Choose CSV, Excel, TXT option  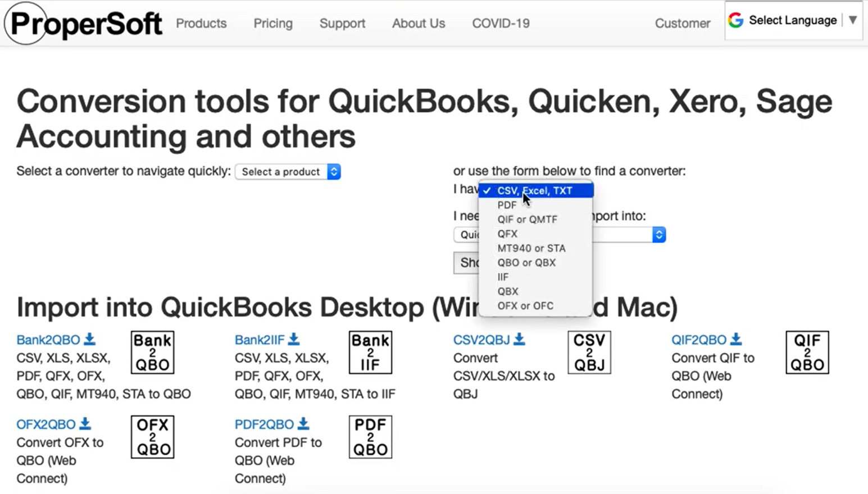[x=536, y=191]
